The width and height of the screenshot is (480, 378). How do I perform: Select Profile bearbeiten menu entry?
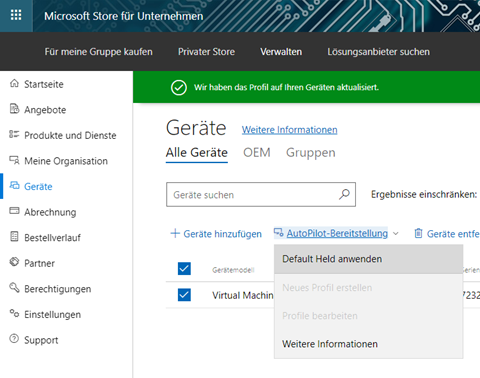click(369, 316)
